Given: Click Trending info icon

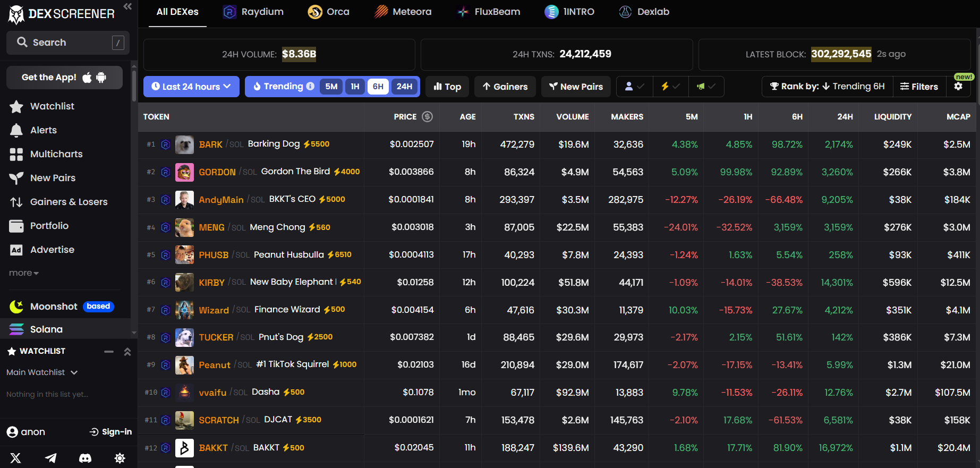Looking at the screenshot, I should [x=310, y=86].
